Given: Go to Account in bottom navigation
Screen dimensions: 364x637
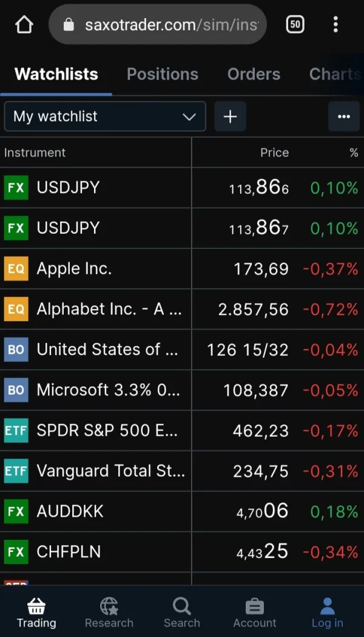Looking at the screenshot, I should [254, 612].
